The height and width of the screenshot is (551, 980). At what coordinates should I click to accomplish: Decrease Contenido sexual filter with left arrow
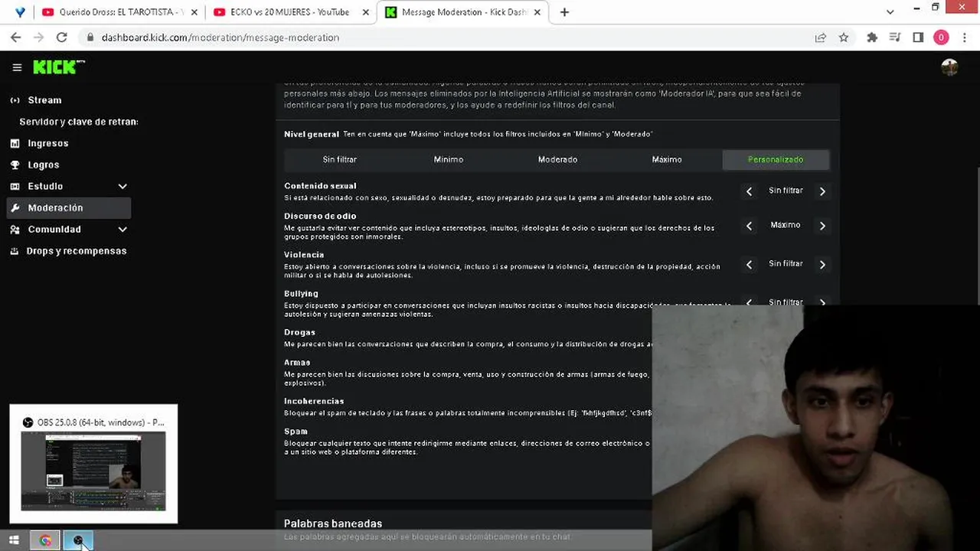point(750,191)
